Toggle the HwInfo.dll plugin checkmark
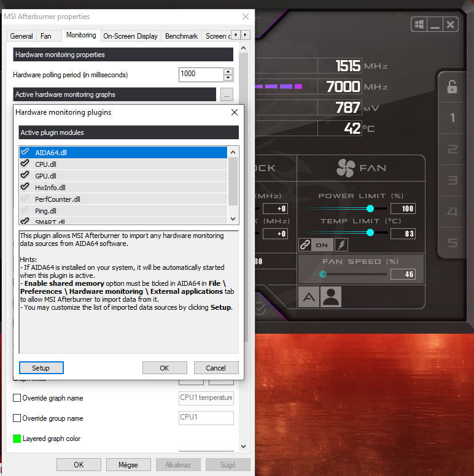The width and height of the screenshot is (474, 476). 25,186
